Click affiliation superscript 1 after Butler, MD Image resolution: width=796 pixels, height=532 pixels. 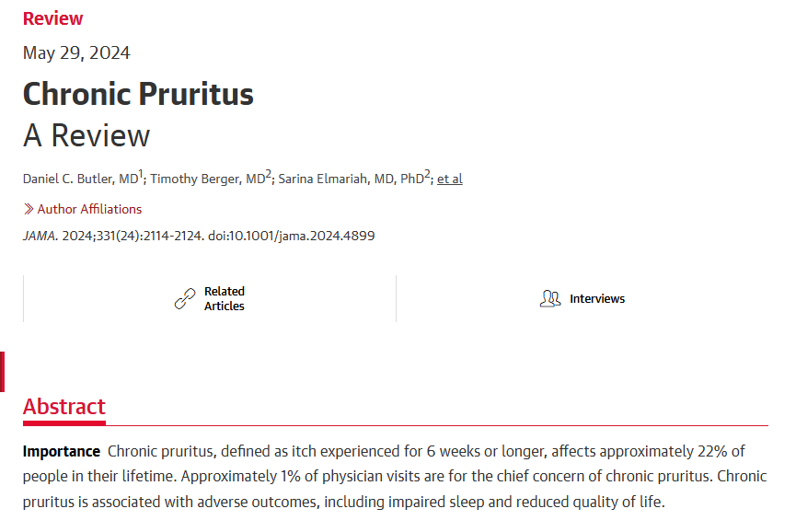(141, 174)
